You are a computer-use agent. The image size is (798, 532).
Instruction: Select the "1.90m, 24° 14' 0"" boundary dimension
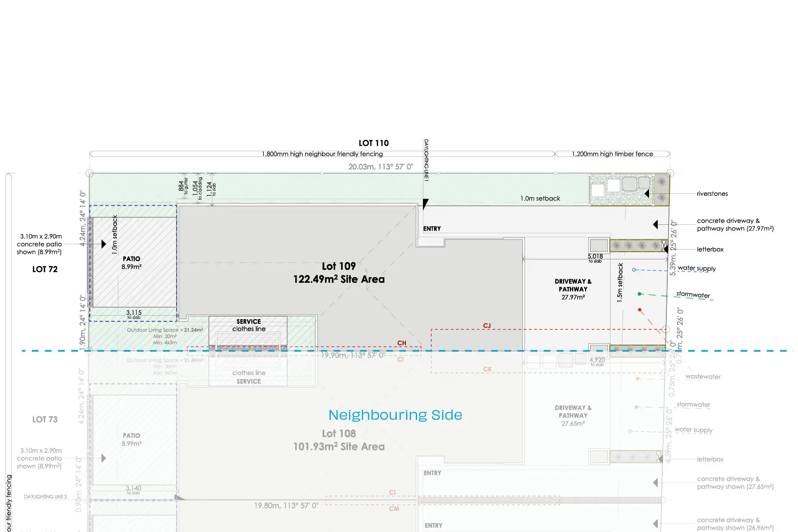[82, 322]
